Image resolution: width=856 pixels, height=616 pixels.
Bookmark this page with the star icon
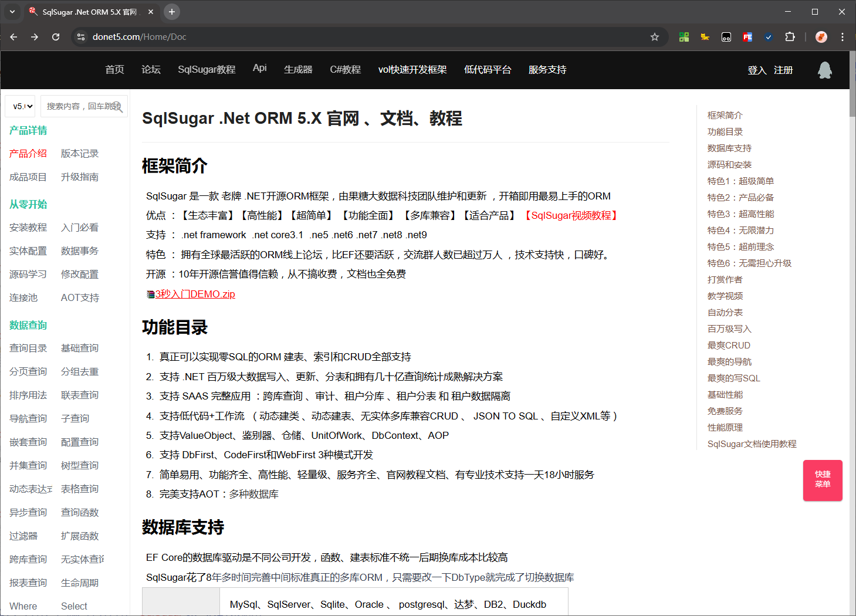pos(655,37)
